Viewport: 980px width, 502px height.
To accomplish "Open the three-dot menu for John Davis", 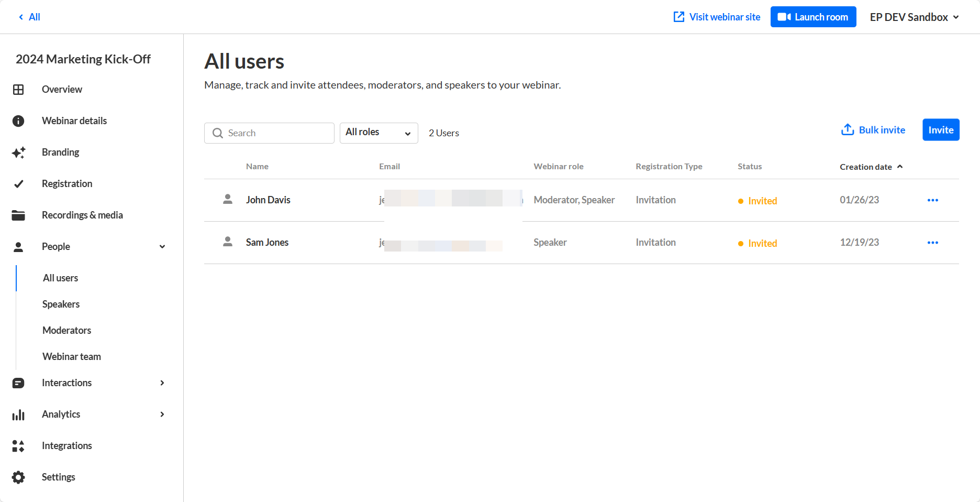I will click(932, 200).
